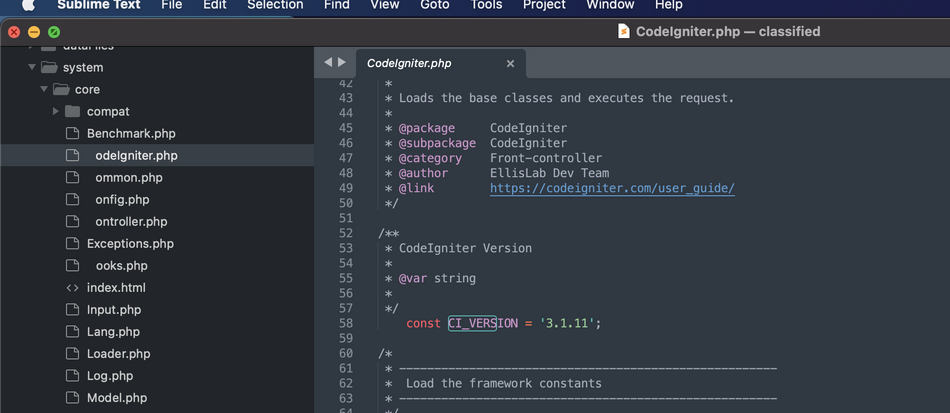Select the system folder icon
The height and width of the screenshot is (413, 950).
click(48, 67)
